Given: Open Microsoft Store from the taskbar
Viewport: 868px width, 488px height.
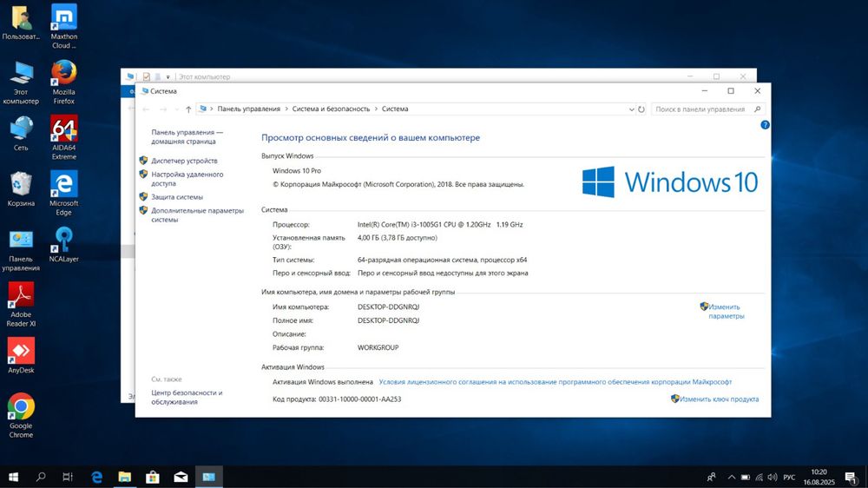Looking at the screenshot, I should click(153, 477).
